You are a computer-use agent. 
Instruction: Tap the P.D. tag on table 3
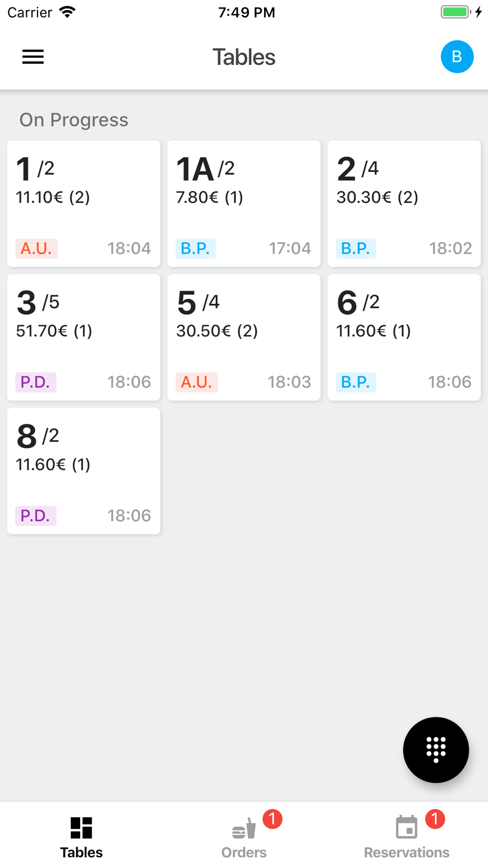[x=36, y=382]
